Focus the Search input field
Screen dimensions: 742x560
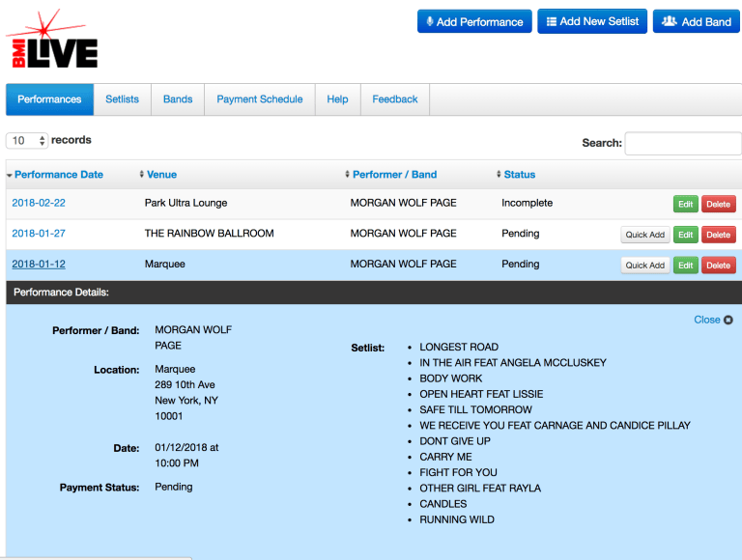pyautogui.click(x=683, y=143)
